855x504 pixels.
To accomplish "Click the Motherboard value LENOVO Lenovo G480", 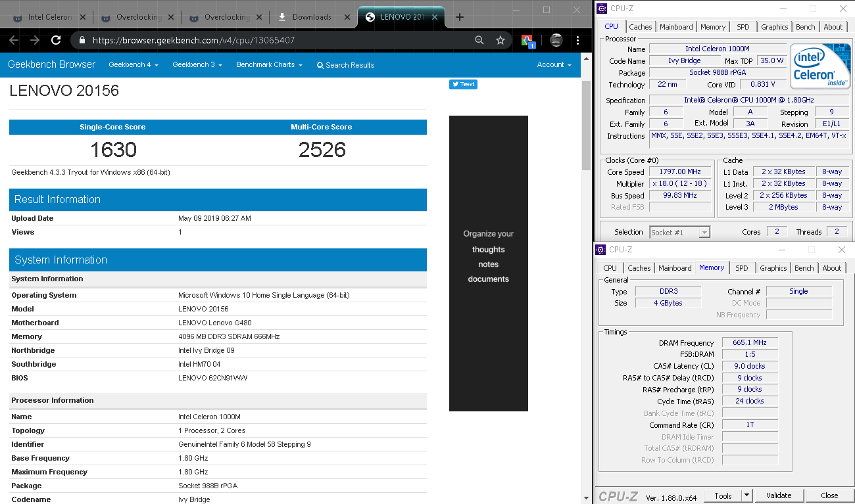I will pyautogui.click(x=214, y=323).
